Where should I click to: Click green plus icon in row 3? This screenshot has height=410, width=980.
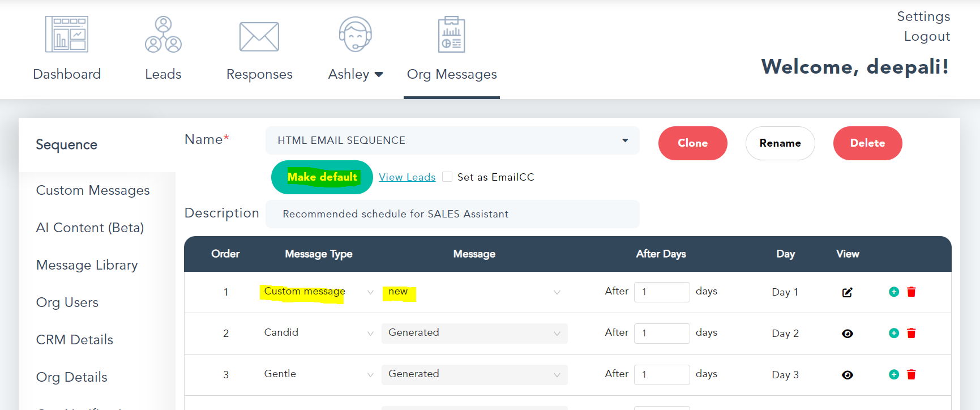pyautogui.click(x=893, y=374)
